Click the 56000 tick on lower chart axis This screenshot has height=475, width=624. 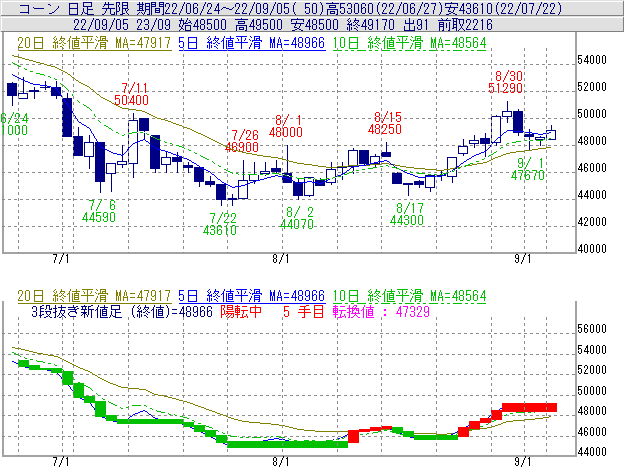592,329
